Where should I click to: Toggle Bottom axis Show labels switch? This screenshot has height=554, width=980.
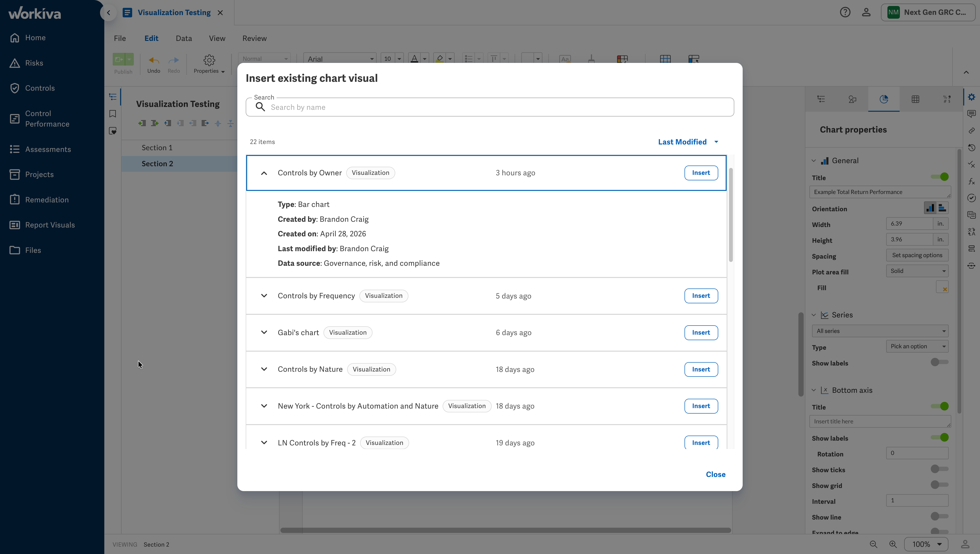[939, 438]
